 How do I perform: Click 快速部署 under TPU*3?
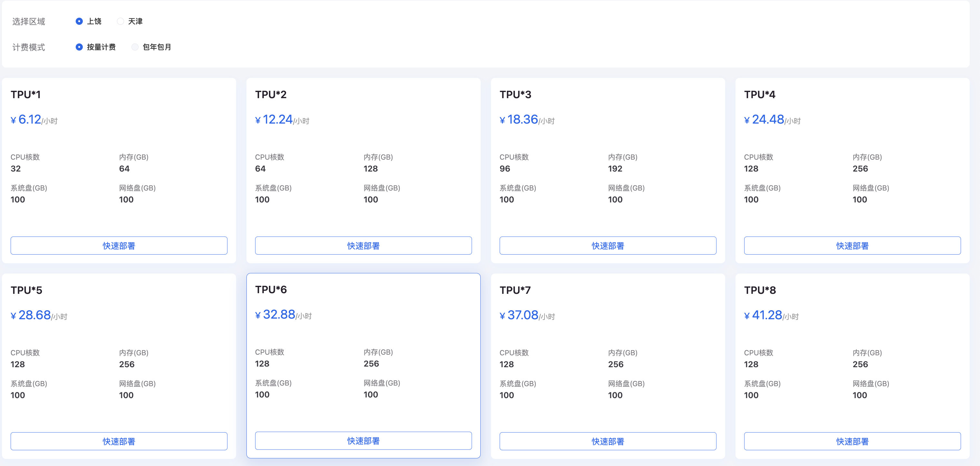click(x=607, y=246)
